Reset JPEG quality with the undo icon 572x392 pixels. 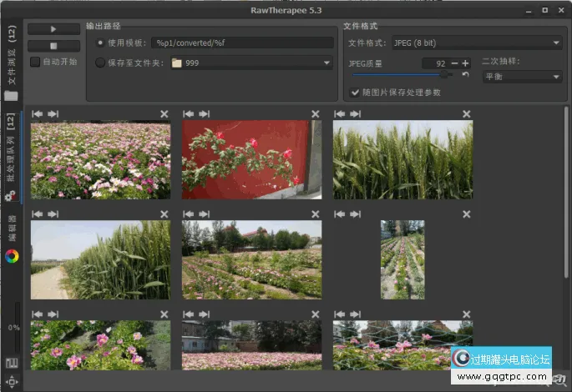click(x=465, y=75)
